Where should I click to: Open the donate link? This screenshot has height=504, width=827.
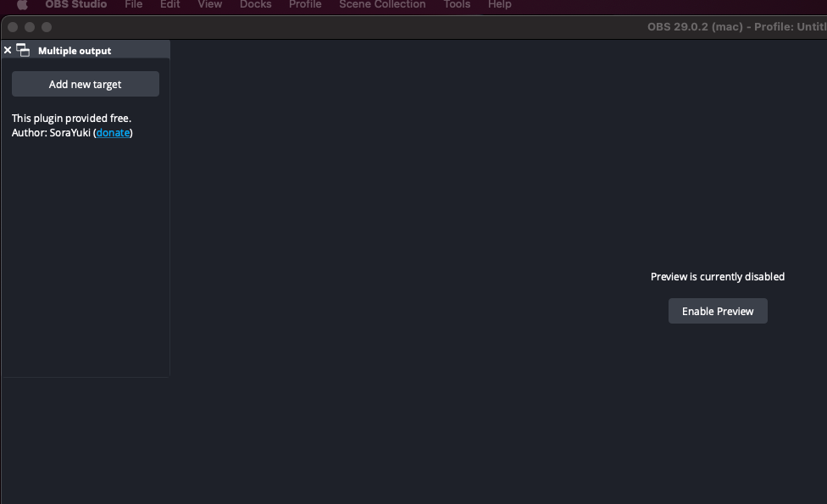113,132
